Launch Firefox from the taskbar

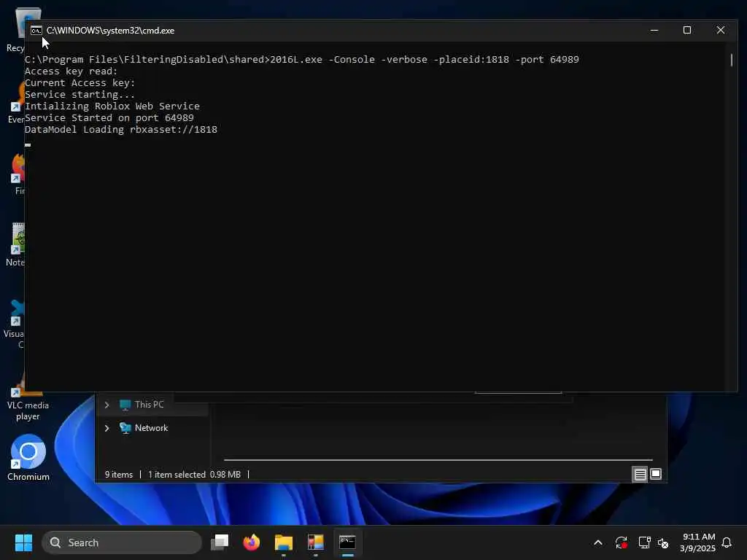(x=252, y=542)
